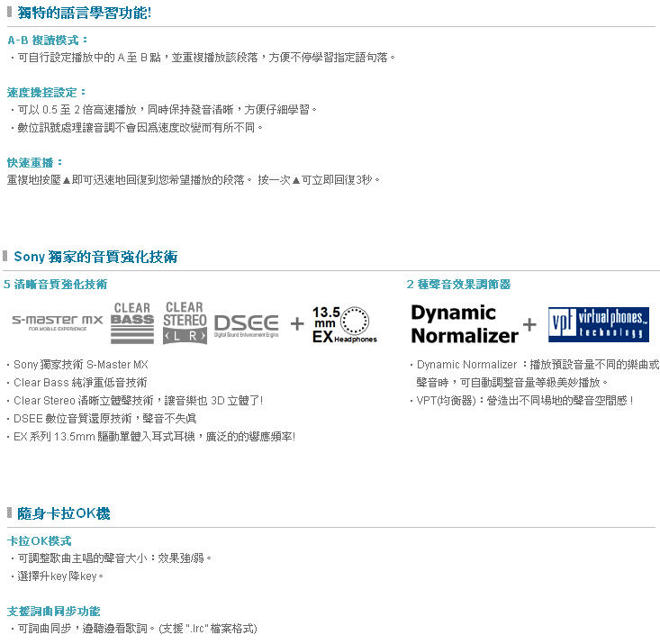
Task: Click the line about 0.5 至 2 倍高速播放
Action: coord(164,110)
